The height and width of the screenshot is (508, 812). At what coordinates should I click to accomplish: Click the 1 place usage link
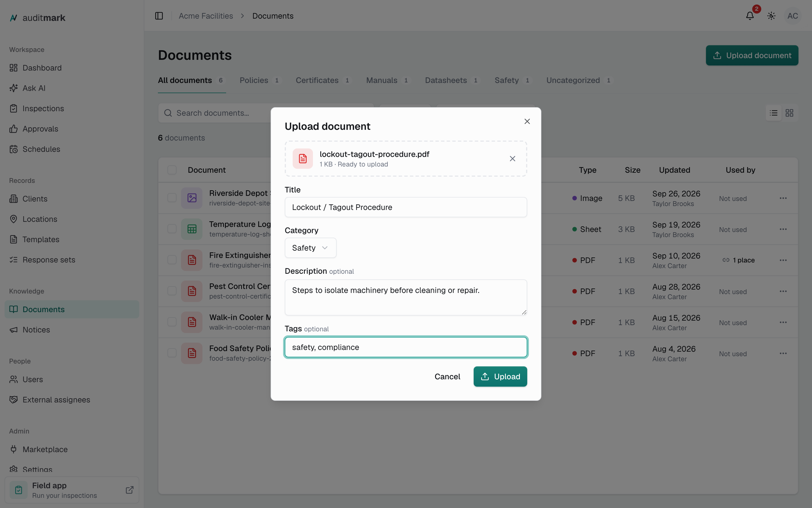[x=738, y=260]
